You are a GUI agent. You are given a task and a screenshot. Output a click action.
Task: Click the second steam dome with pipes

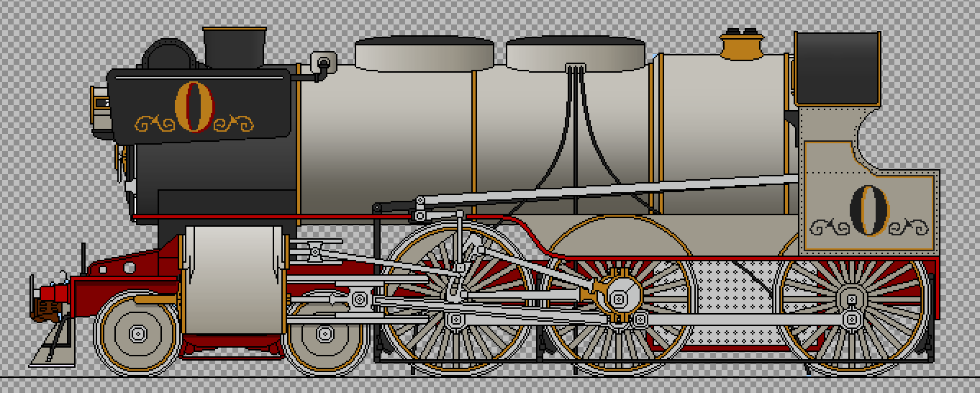pos(575,54)
